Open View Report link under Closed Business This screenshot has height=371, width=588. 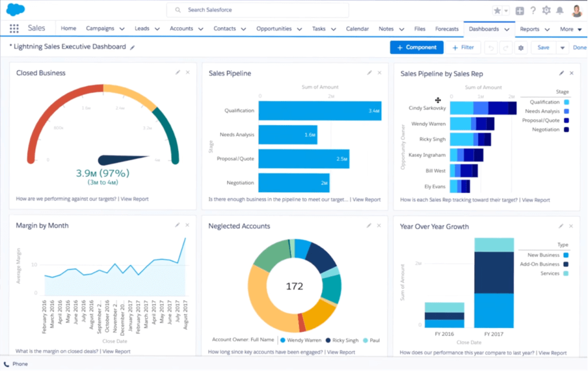(134, 199)
